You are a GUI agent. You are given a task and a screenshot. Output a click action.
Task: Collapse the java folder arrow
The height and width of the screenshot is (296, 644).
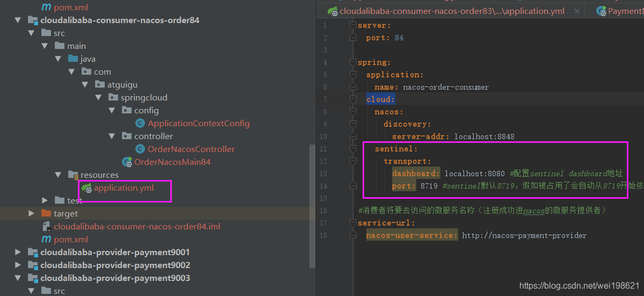click(x=59, y=59)
